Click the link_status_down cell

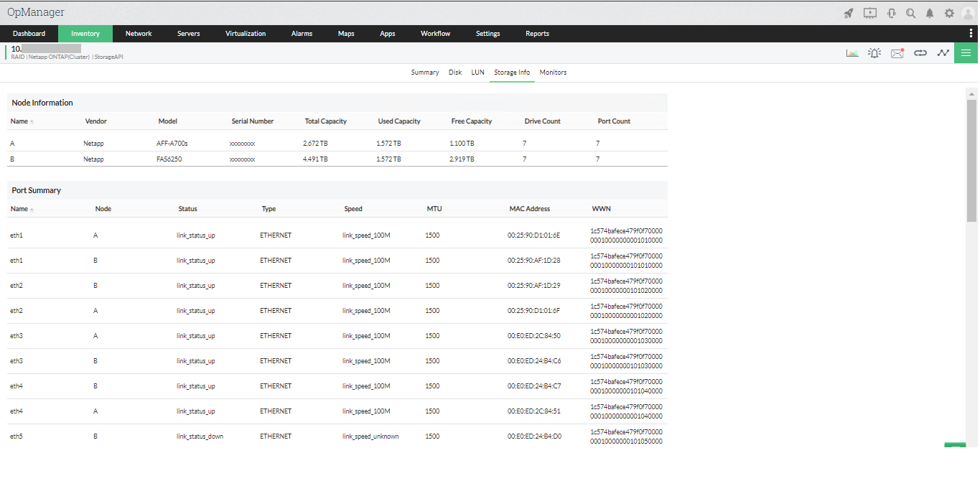click(x=200, y=436)
